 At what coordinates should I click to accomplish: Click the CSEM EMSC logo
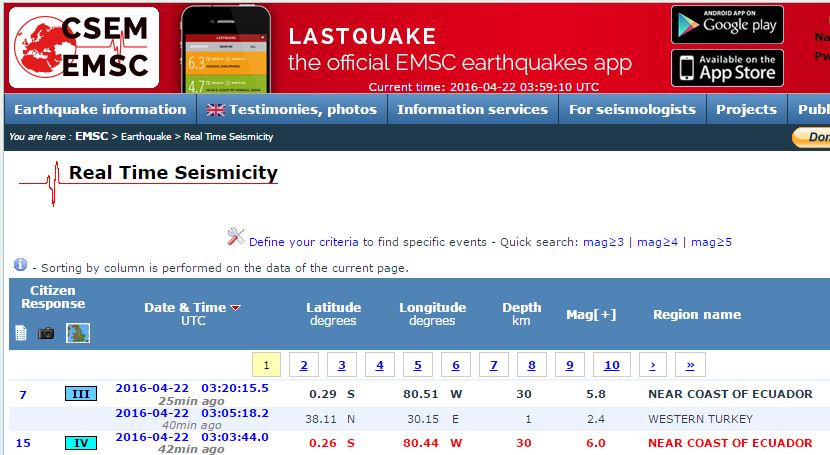click(x=84, y=47)
